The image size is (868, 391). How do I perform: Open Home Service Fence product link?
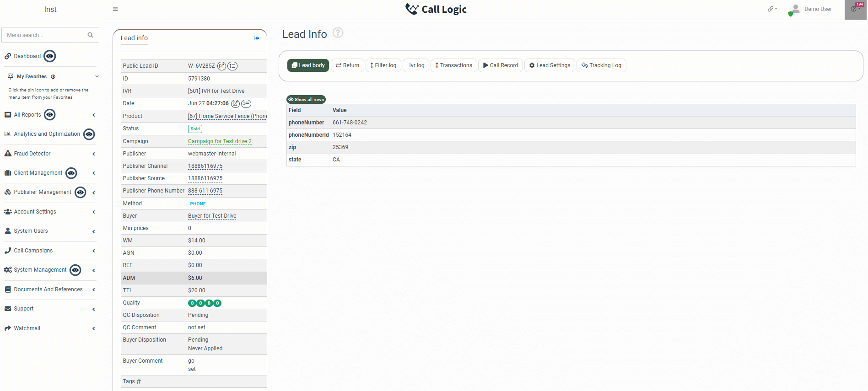click(227, 116)
